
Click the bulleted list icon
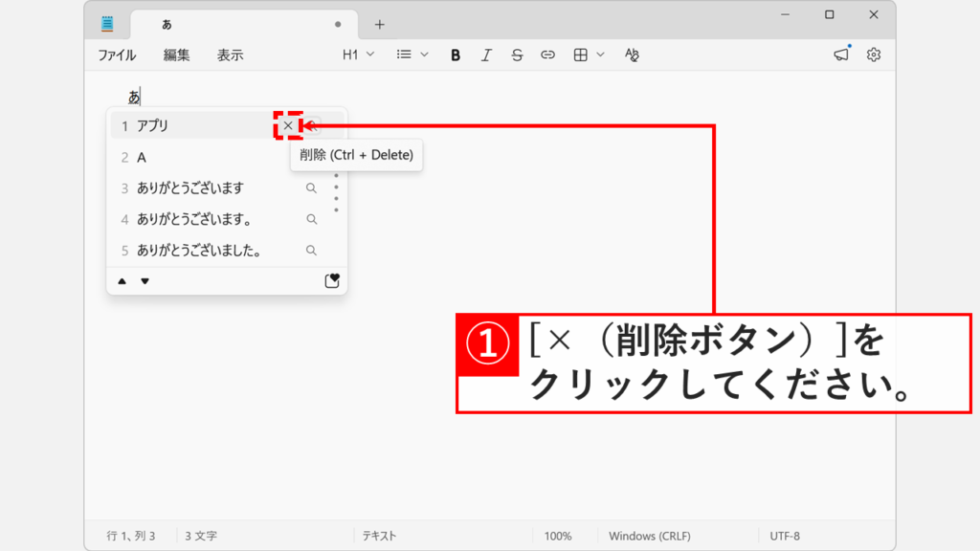[x=405, y=55]
